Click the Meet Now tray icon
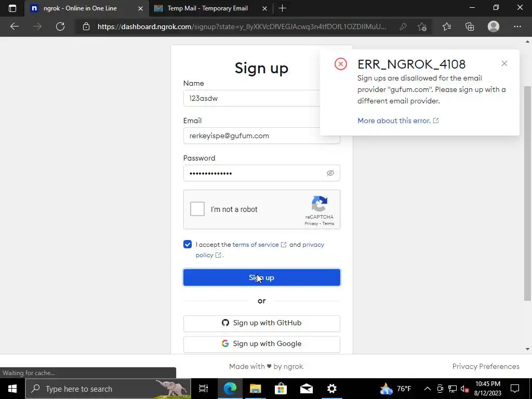 coord(440,389)
